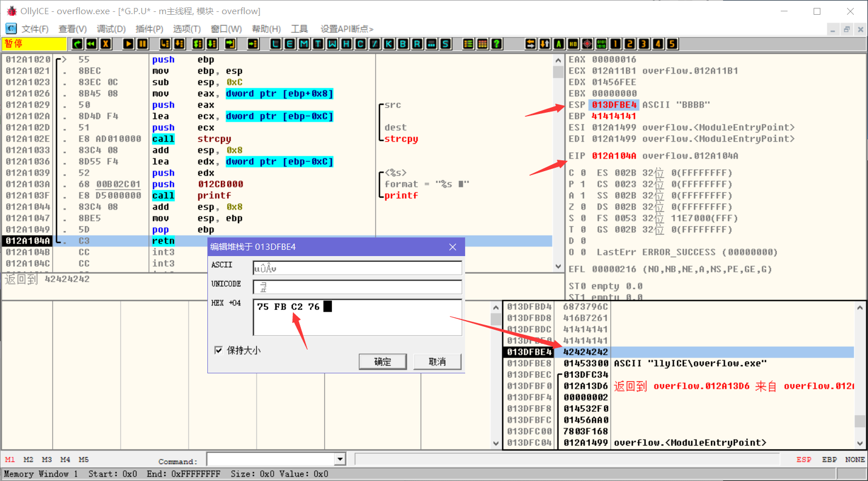Viewport: 868px width, 481px height.
Task: Open Patches window (slash icon)
Action: click(x=375, y=44)
